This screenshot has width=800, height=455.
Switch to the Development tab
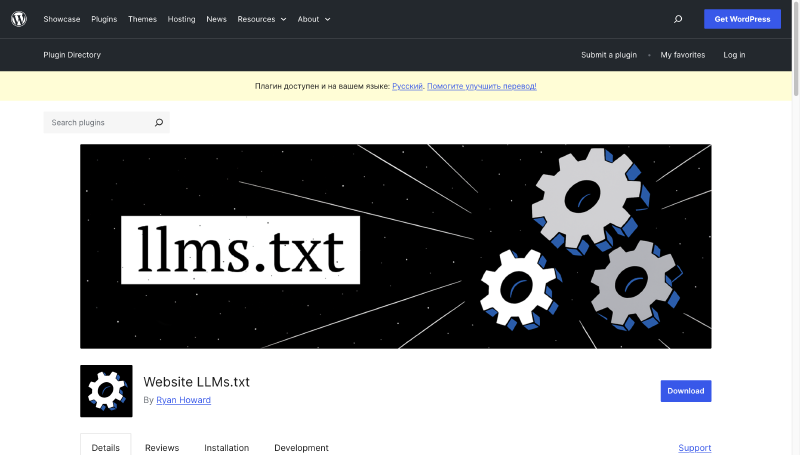pyautogui.click(x=301, y=447)
